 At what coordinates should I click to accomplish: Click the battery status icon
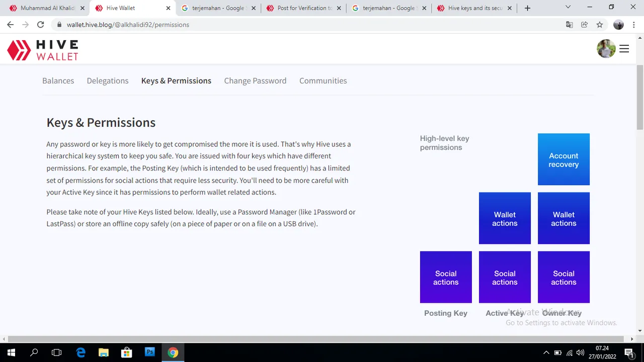tap(557, 352)
